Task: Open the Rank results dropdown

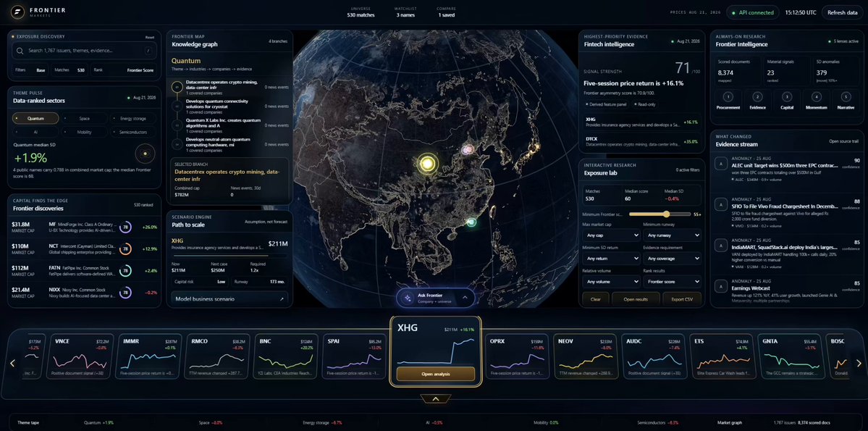Action: [x=672, y=282]
